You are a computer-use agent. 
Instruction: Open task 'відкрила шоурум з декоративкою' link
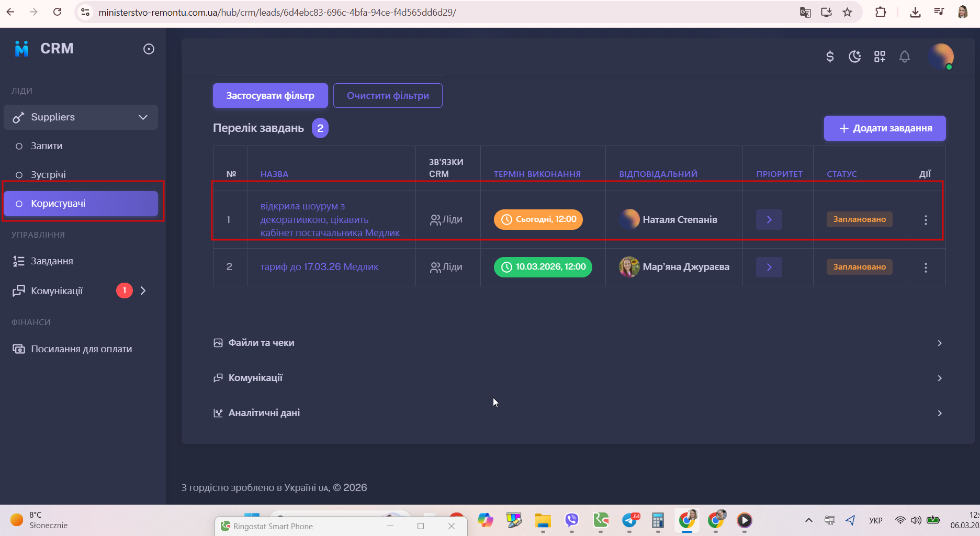pos(330,219)
